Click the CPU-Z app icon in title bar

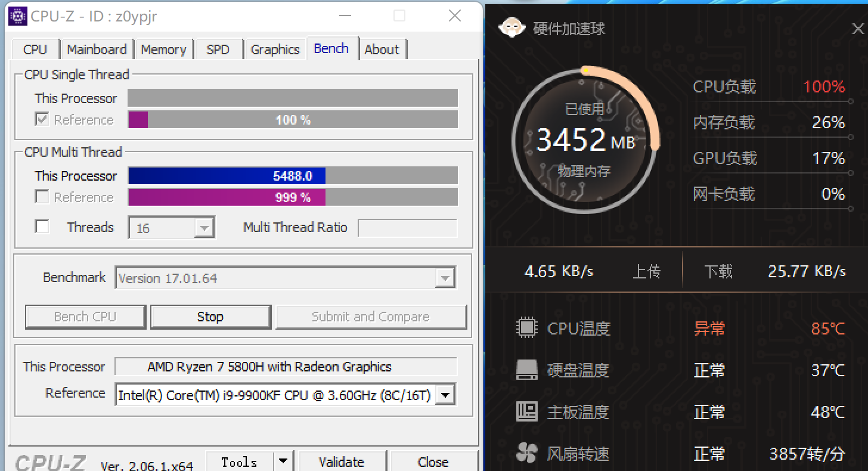pos(18,16)
